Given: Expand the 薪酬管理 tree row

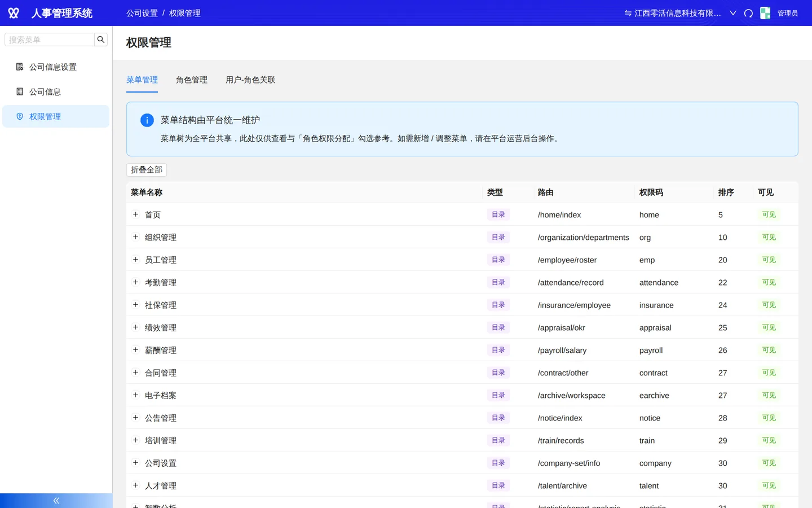Looking at the screenshot, I should 135,350.
